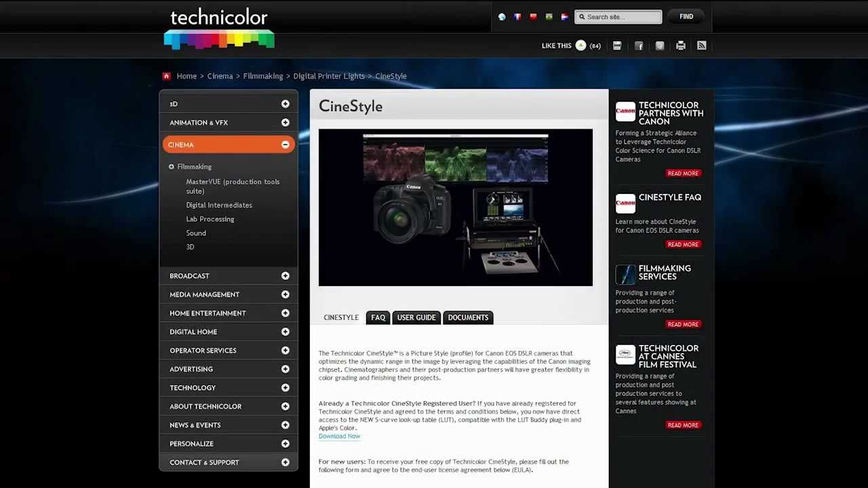Read More under Technicolor Partners with Canon
The height and width of the screenshot is (488, 868).
(683, 174)
